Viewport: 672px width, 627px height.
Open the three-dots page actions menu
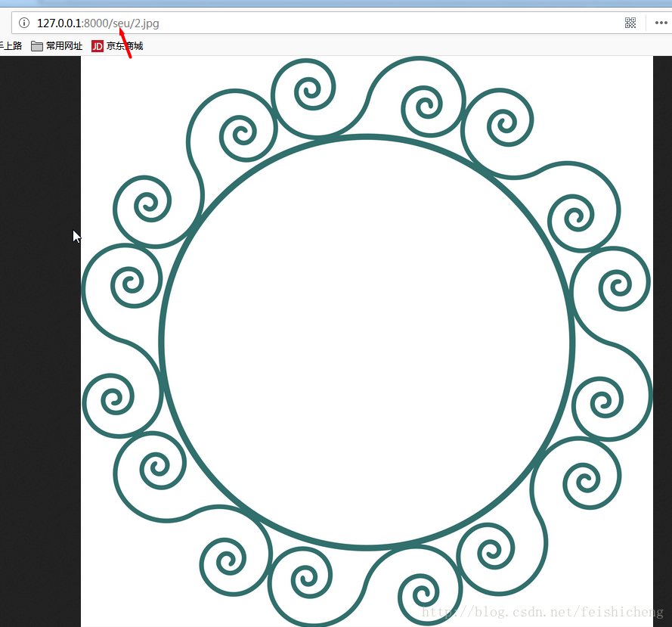click(661, 23)
